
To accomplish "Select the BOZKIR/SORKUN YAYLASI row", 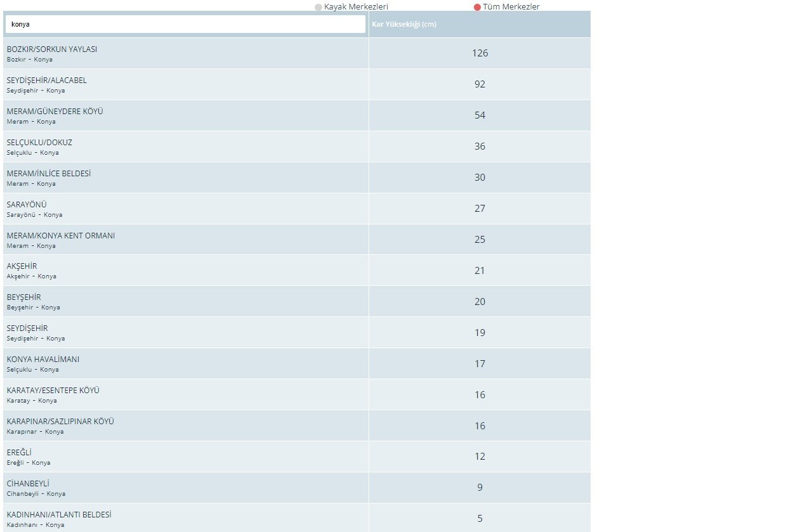I will coord(52,49).
